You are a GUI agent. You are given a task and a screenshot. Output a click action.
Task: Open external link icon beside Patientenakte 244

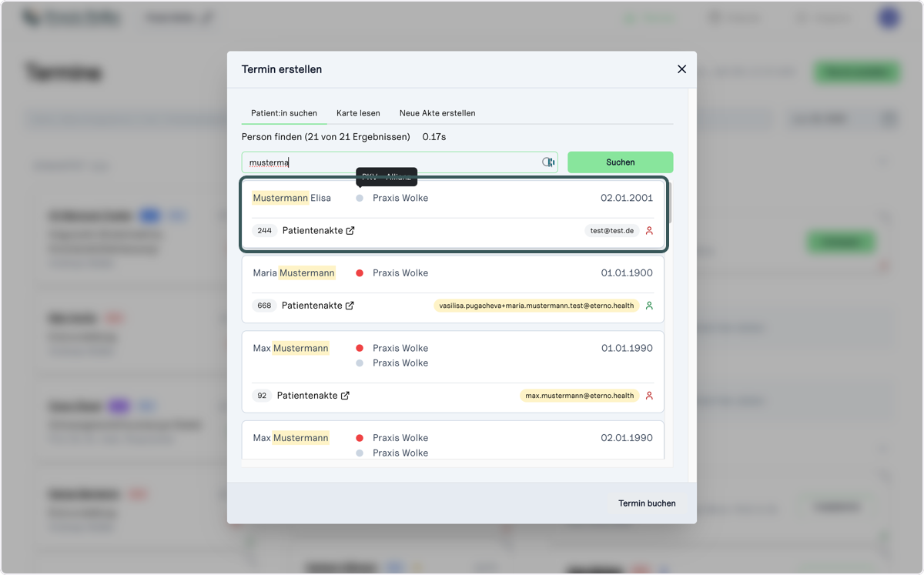[x=350, y=230]
